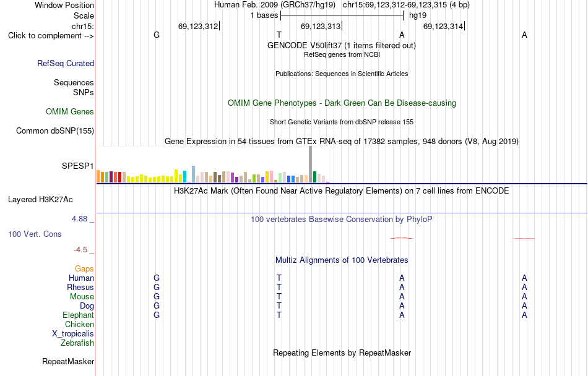This screenshot has height=376, width=588.
Task: Click the Scale track label
Action: coord(84,15)
